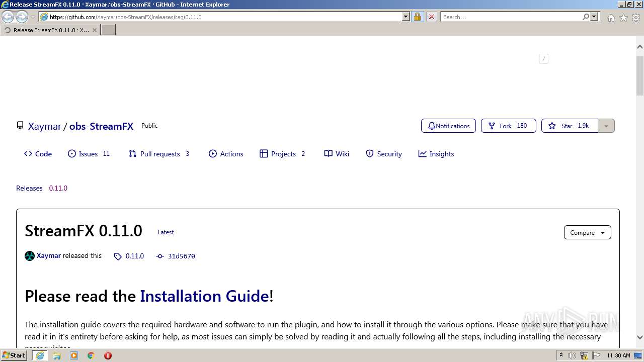644x362 pixels.
Task: Expand the address bar autocomplete dropdown
Action: pos(406,17)
